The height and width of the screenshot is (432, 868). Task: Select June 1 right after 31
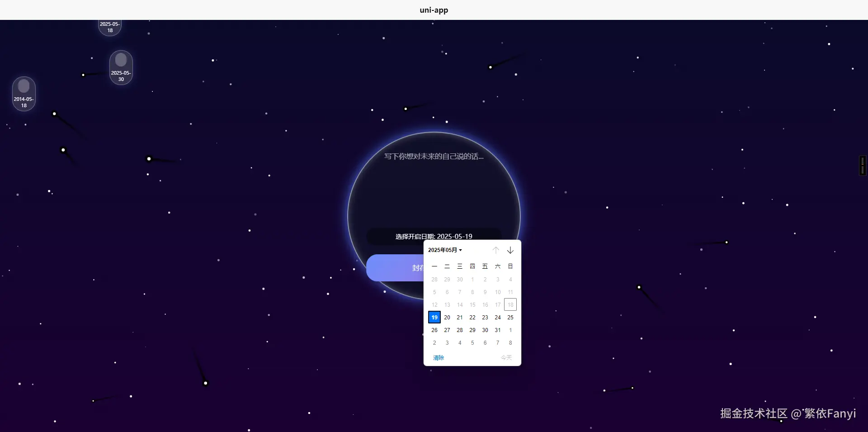pos(510,330)
